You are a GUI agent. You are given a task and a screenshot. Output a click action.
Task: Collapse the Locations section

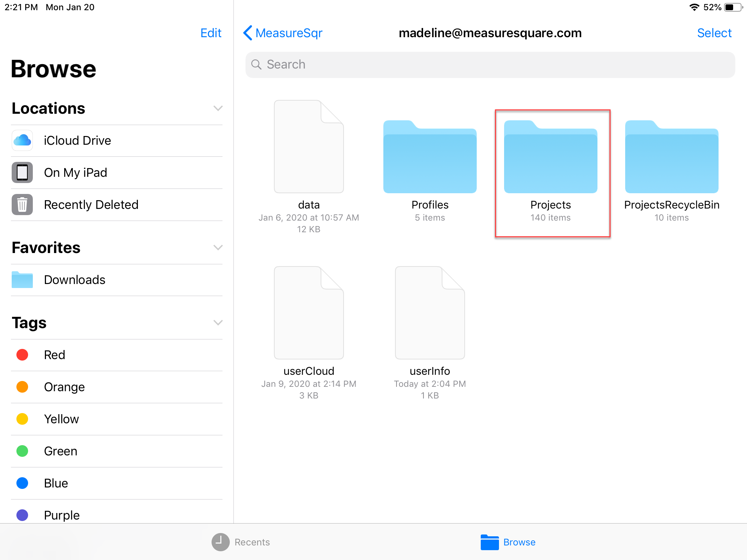(x=218, y=108)
